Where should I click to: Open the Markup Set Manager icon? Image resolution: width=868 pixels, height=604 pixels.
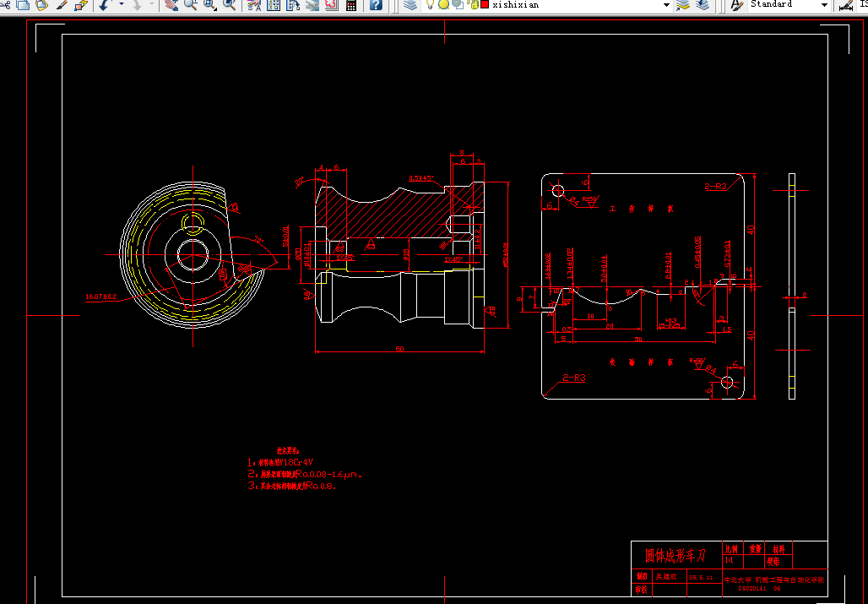click(331, 4)
